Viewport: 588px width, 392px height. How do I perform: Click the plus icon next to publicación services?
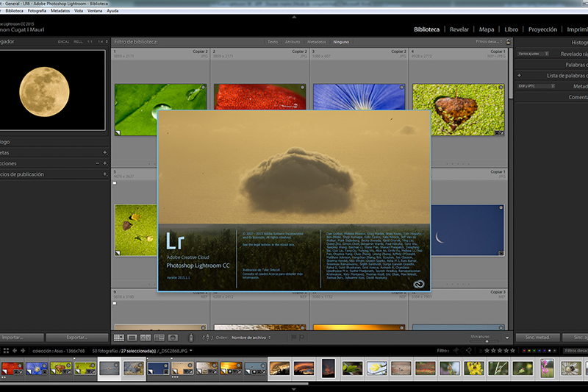coord(105,174)
